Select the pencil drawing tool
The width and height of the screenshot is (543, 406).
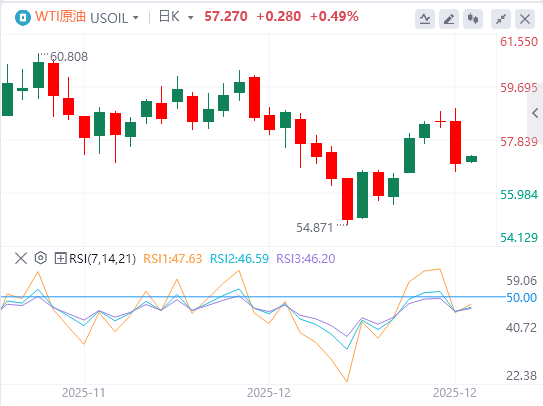point(449,19)
